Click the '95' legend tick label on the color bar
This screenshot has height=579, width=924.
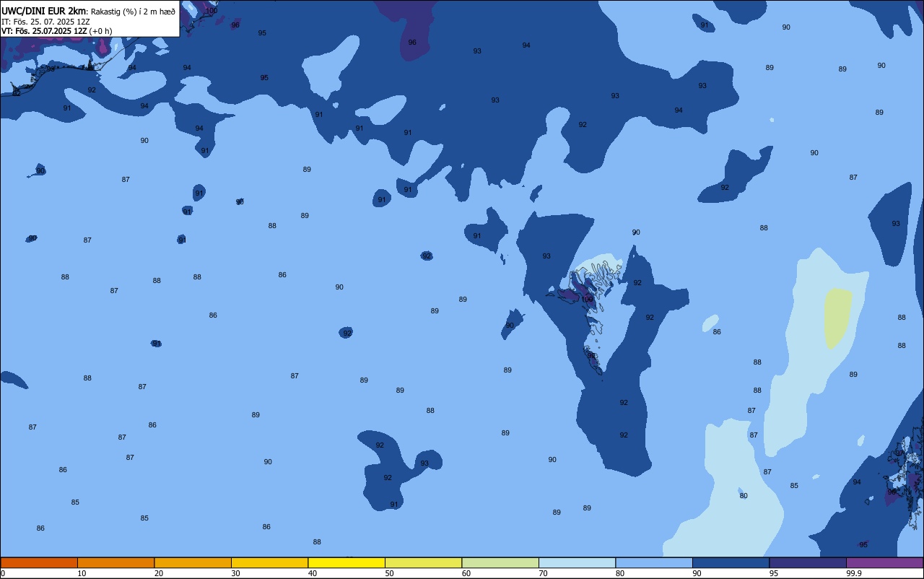(x=774, y=573)
